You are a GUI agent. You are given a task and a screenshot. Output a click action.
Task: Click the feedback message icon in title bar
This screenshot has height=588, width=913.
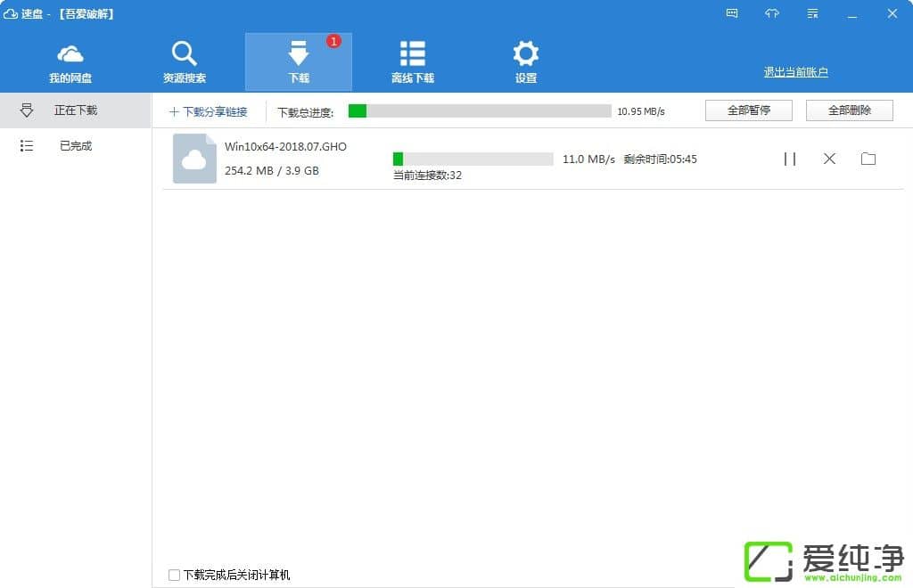tap(732, 13)
